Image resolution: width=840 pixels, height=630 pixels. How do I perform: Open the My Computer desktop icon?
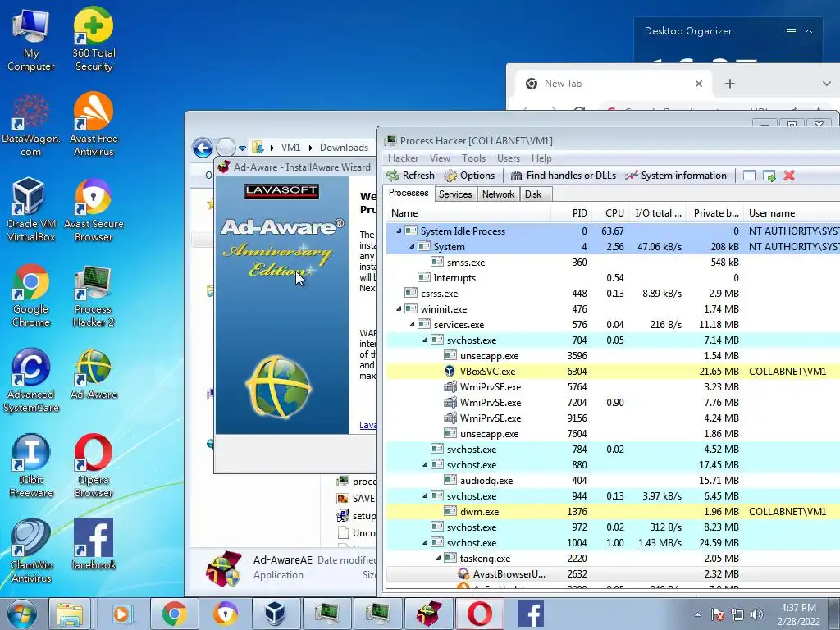[x=30, y=40]
